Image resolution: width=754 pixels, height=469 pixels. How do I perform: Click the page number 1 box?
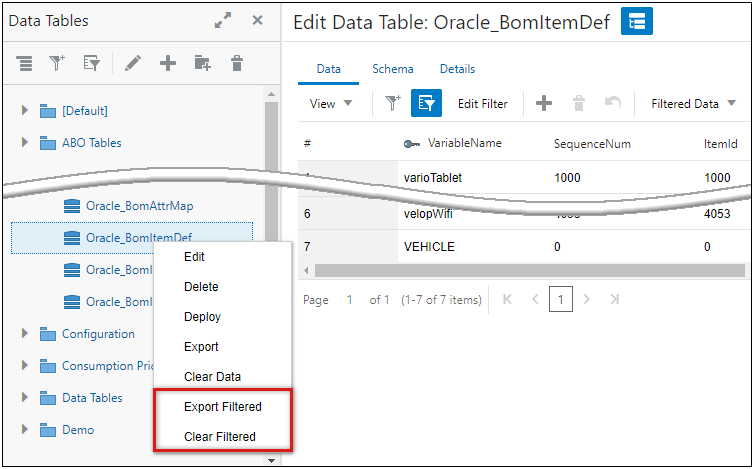(x=561, y=299)
